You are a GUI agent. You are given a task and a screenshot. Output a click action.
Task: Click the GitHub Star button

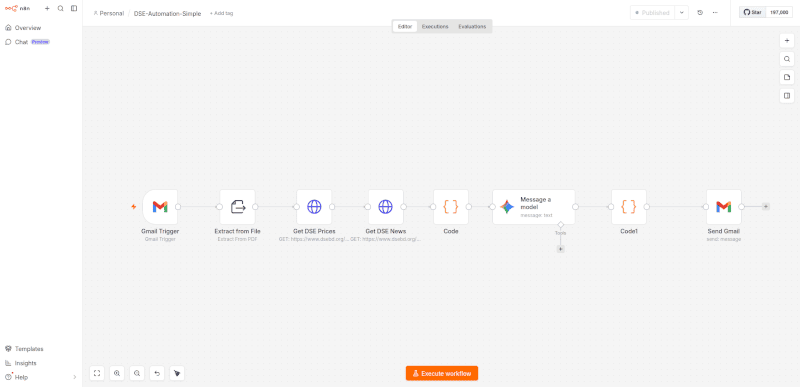(x=753, y=12)
